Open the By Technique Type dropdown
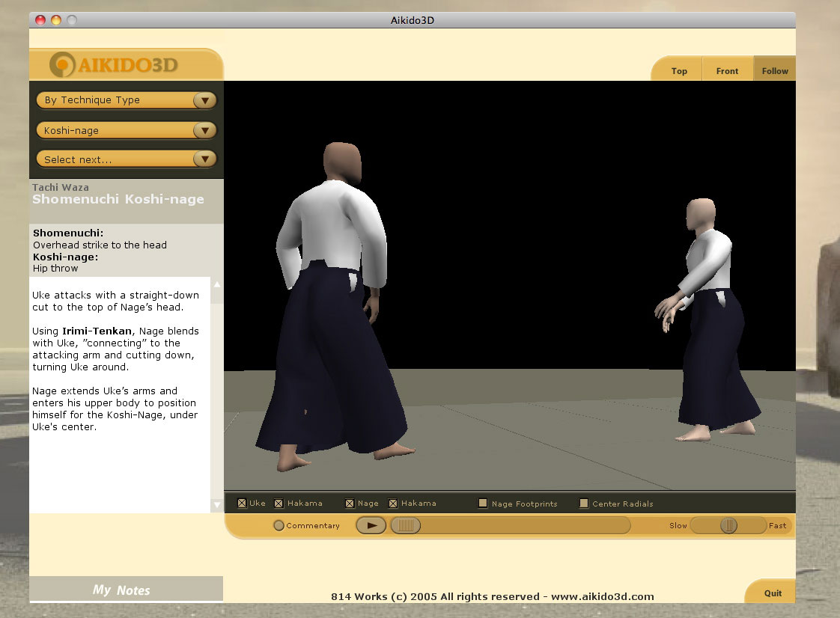 (x=127, y=100)
